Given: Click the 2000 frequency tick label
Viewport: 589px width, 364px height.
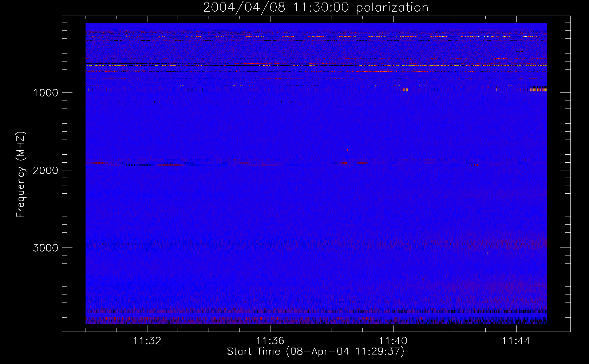Looking at the screenshot, I should click(46, 170).
